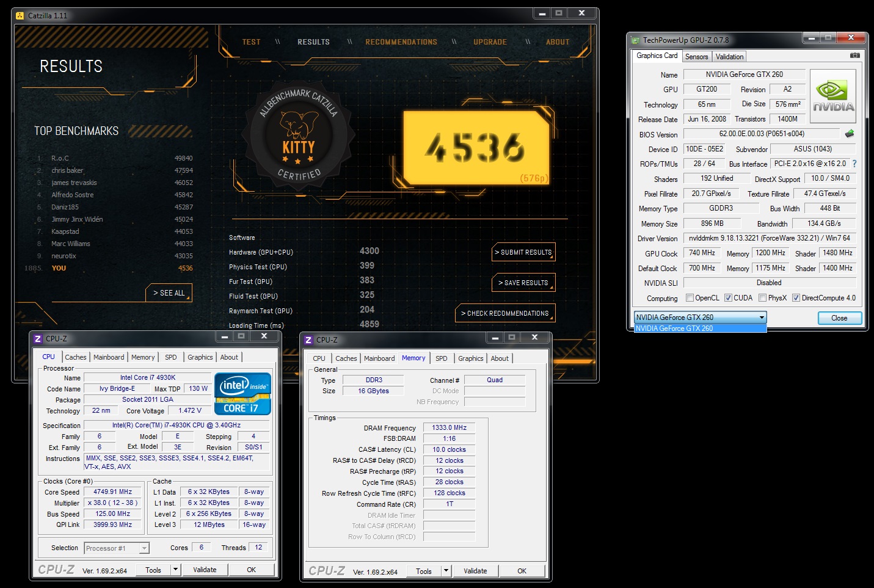
Task: Click the CPU name field Intel Core i7 4930K
Action: [147, 377]
